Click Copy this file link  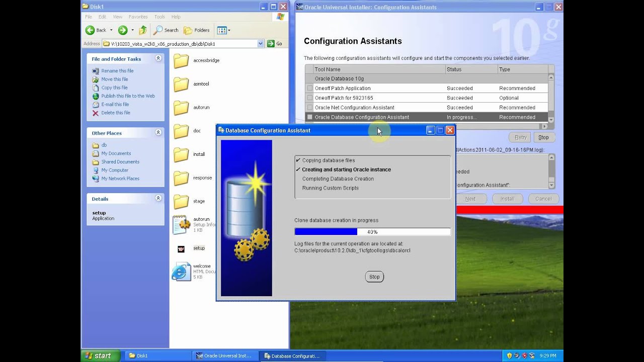click(114, 87)
